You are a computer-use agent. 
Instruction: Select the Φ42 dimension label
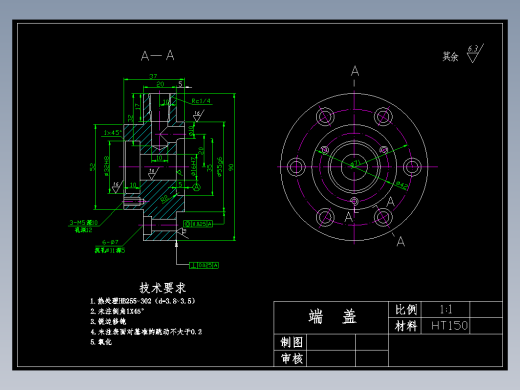[x=402, y=184]
